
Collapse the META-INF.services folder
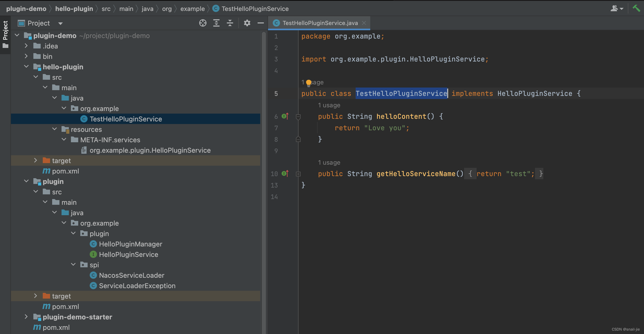coord(64,140)
